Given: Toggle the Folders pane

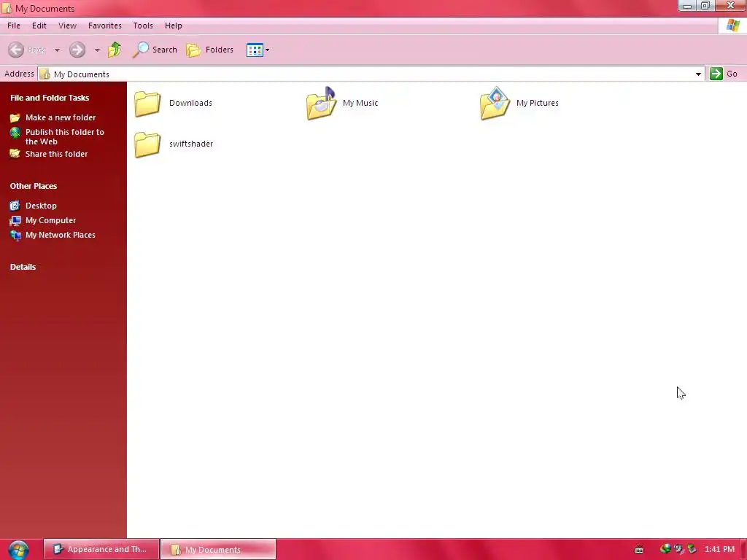Looking at the screenshot, I should (209, 50).
